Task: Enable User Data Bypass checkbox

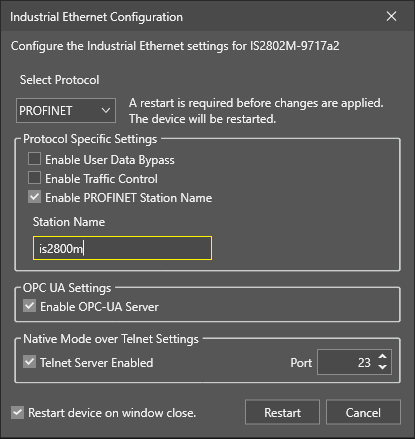Action: 34,159
